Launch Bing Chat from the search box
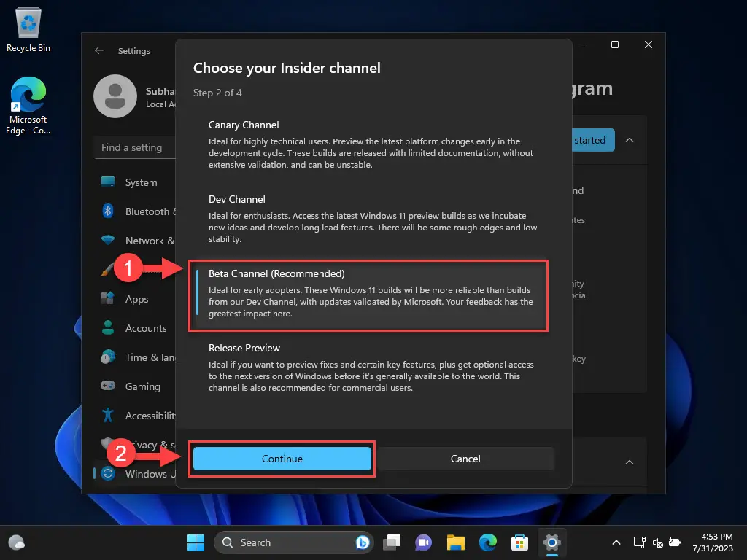Screen dimensions: 747x560 [363, 542]
